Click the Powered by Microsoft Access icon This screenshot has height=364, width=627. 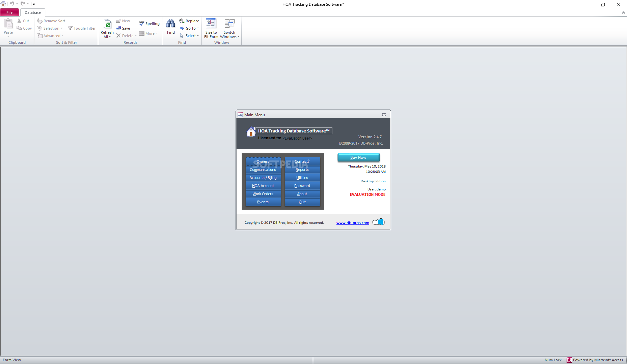pyautogui.click(x=569, y=360)
